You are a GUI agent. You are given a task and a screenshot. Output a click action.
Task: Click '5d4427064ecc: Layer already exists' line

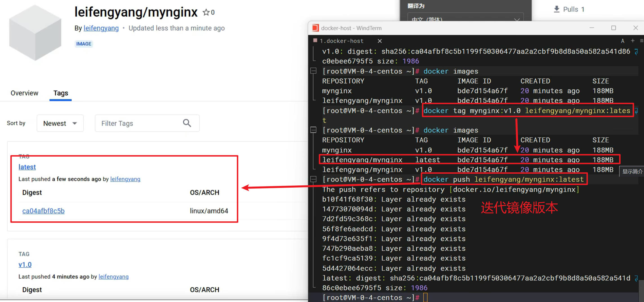[x=394, y=268]
